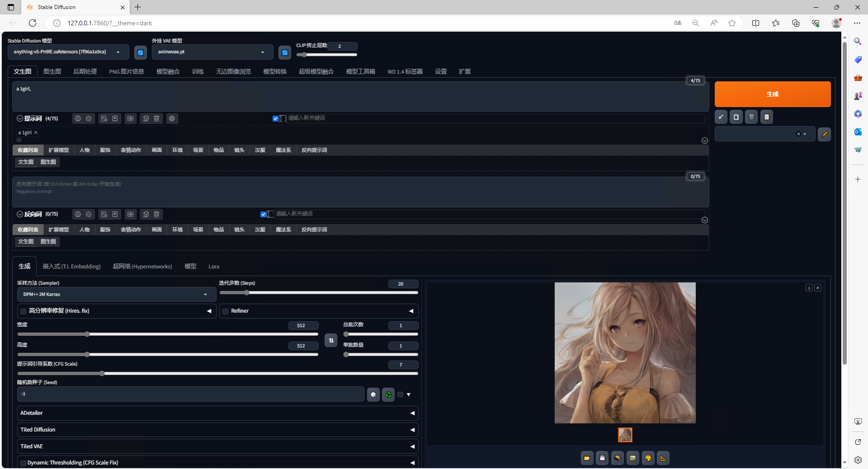Click the ChatGPT icon in the prompt toolbar

pyautogui.click(x=172, y=119)
